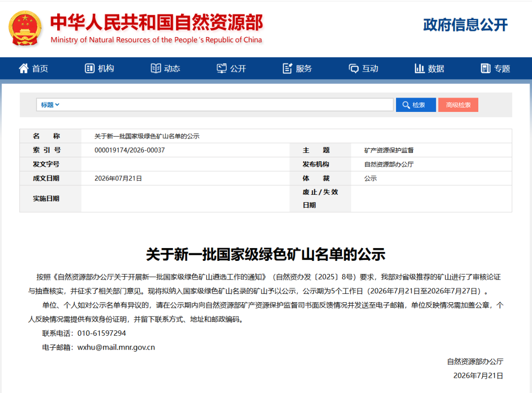Click the 政府信息公开 header title
532x393 pixels.
click(465, 25)
